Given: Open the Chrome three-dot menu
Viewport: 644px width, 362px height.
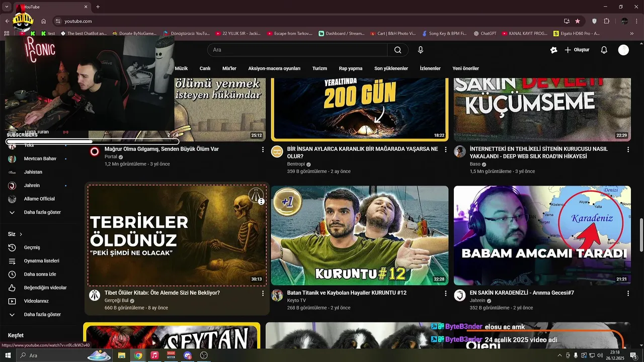Looking at the screenshot, I should pos(637,21).
